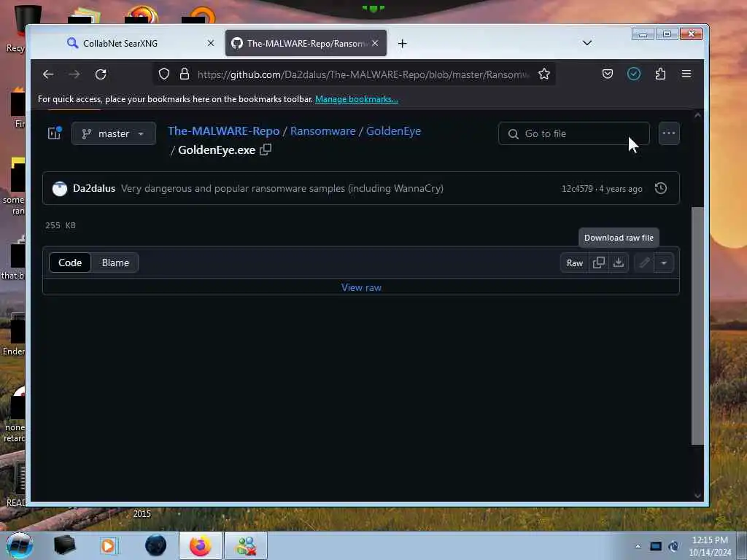Screen dimensions: 747x560
Task: Open more file actions ellipsis button
Action: (669, 133)
